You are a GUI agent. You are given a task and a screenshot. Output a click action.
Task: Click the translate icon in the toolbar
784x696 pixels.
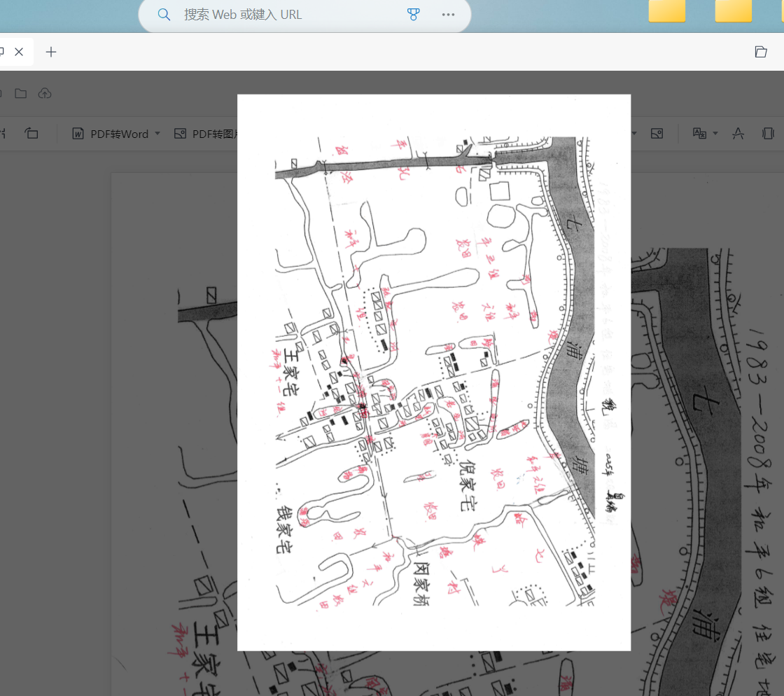click(699, 134)
